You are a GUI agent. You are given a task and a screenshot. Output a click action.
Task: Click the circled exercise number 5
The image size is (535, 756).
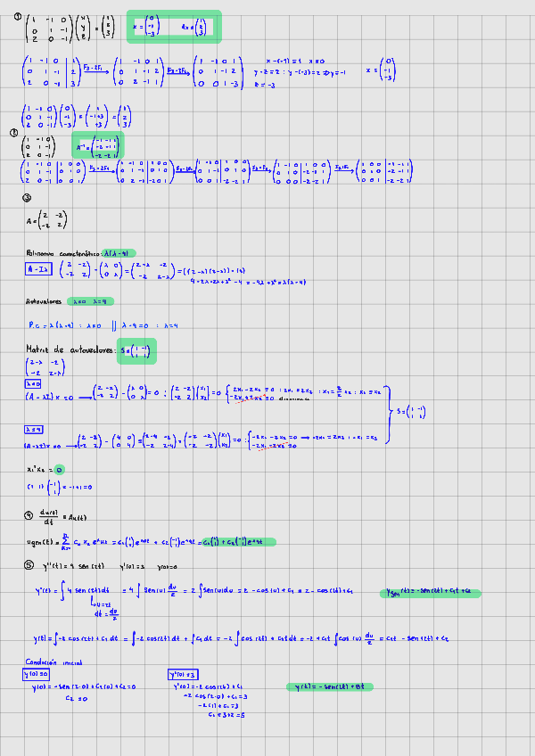pyautogui.click(x=29, y=565)
